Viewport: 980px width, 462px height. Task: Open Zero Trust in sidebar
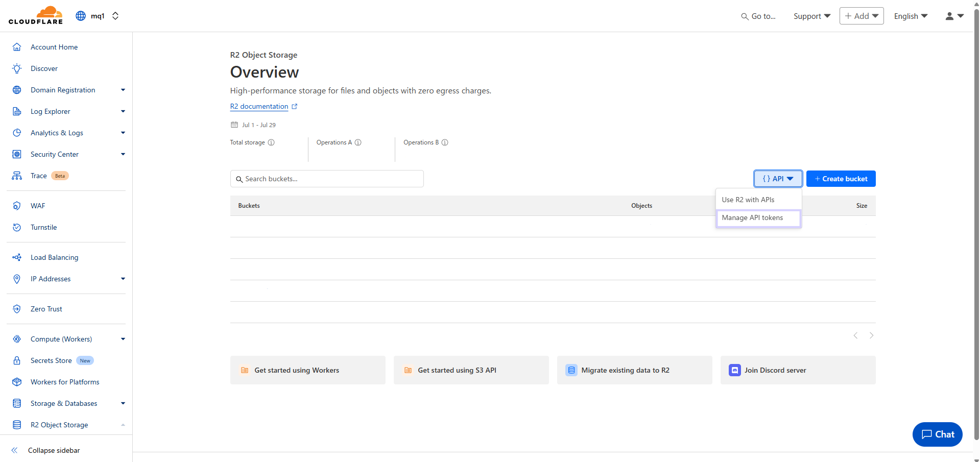click(46, 309)
